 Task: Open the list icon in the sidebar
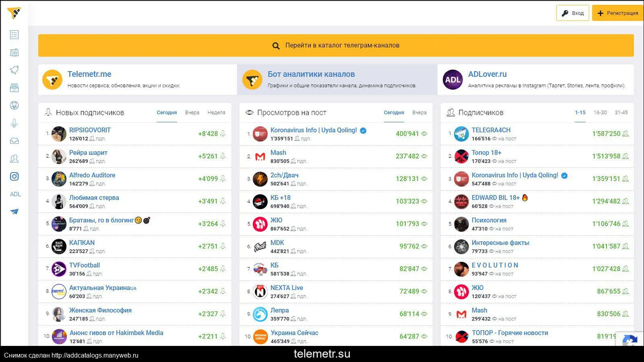(14, 35)
